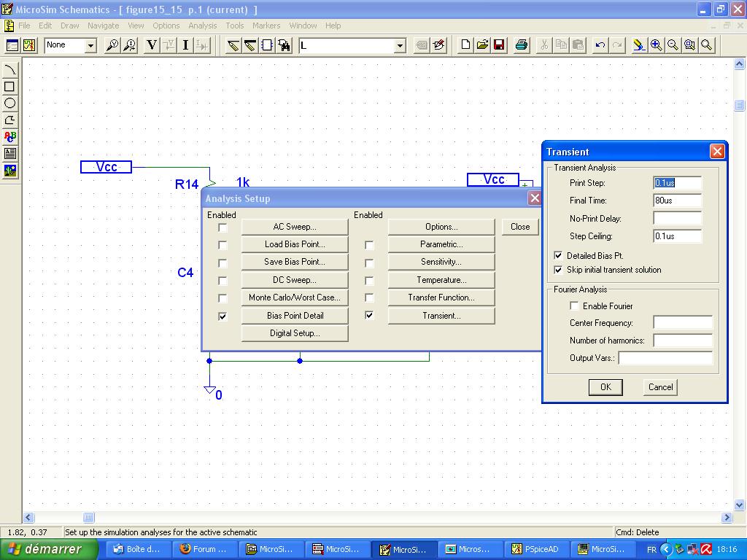This screenshot has width=747, height=560.
Task: Enable bias voltage display (V icon)
Action: [x=152, y=45]
